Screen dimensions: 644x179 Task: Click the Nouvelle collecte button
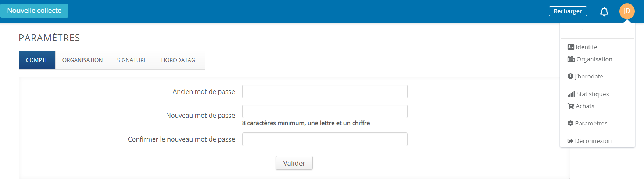pos(34,11)
